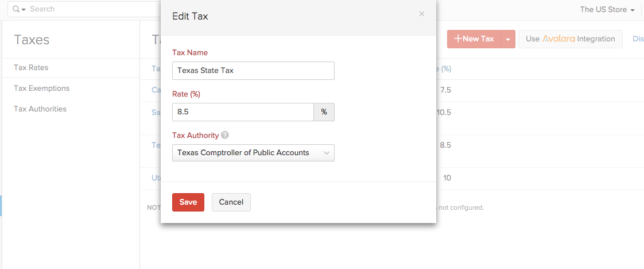This screenshot has width=644, height=269.
Task: Click the New Tax button
Action: tap(474, 39)
